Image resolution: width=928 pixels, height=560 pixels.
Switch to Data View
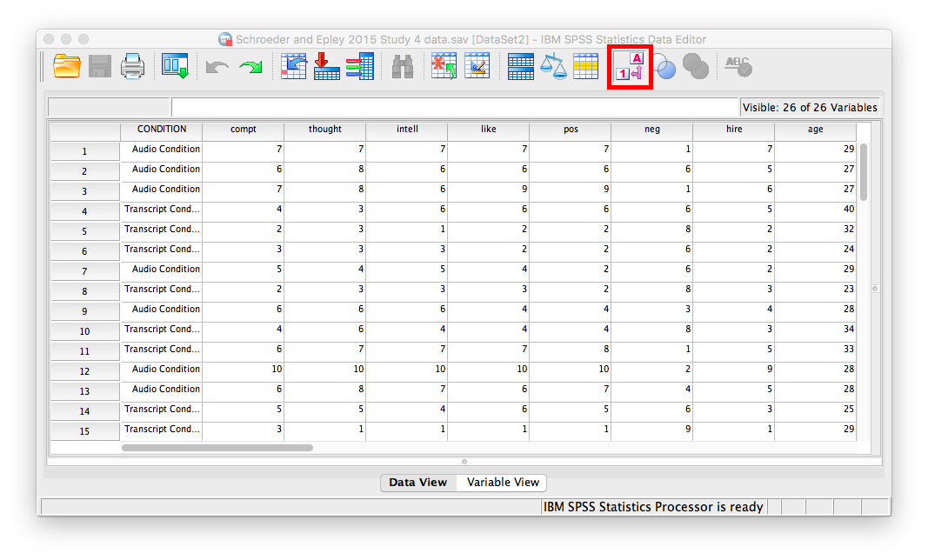[x=418, y=483]
